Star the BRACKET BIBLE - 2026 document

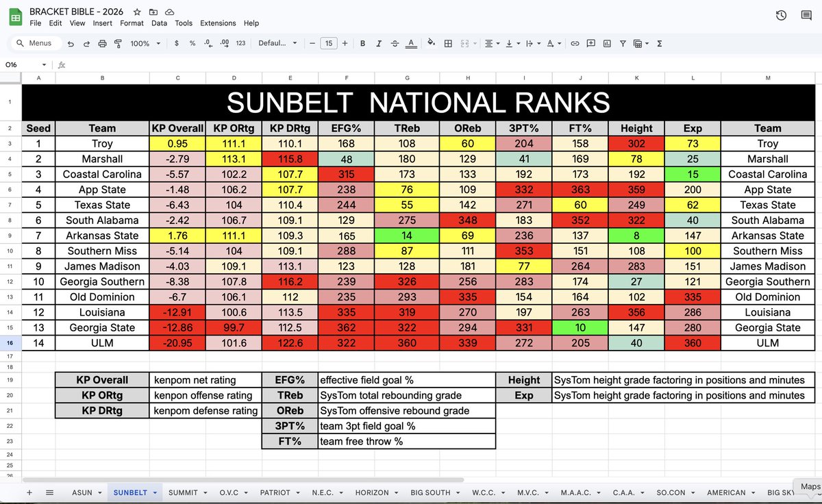pos(137,12)
